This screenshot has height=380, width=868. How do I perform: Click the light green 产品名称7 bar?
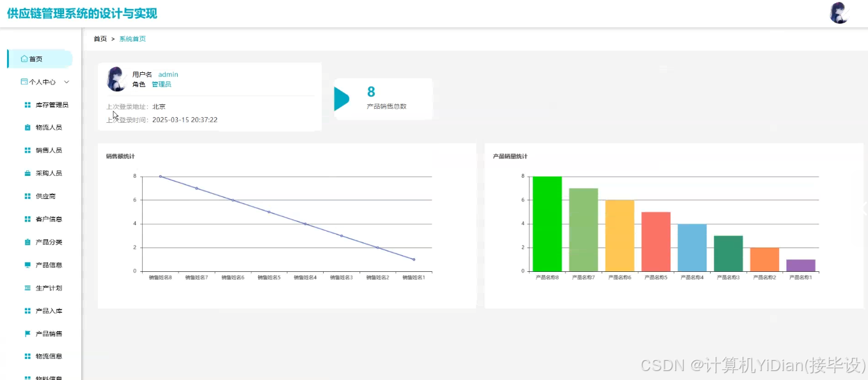coord(583,230)
